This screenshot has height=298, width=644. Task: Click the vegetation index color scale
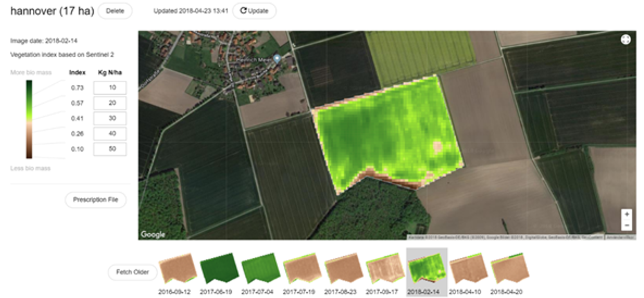point(29,119)
